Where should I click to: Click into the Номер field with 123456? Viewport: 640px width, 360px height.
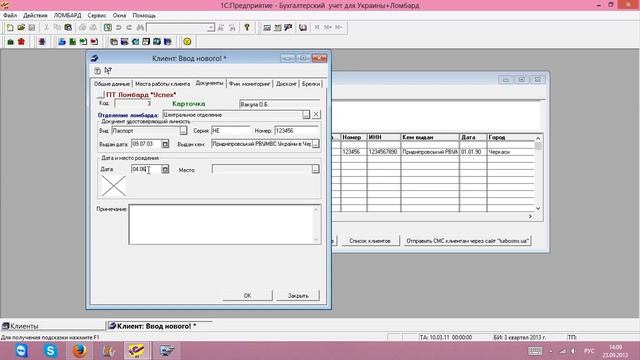(297, 131)
